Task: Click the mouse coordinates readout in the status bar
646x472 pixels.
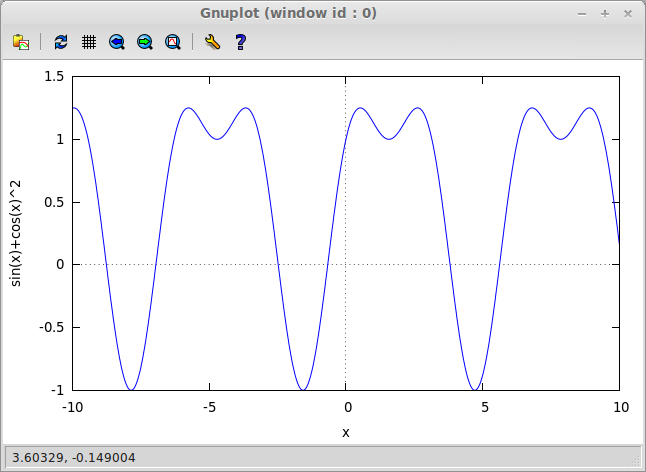Action: click(x=73, y=458)
